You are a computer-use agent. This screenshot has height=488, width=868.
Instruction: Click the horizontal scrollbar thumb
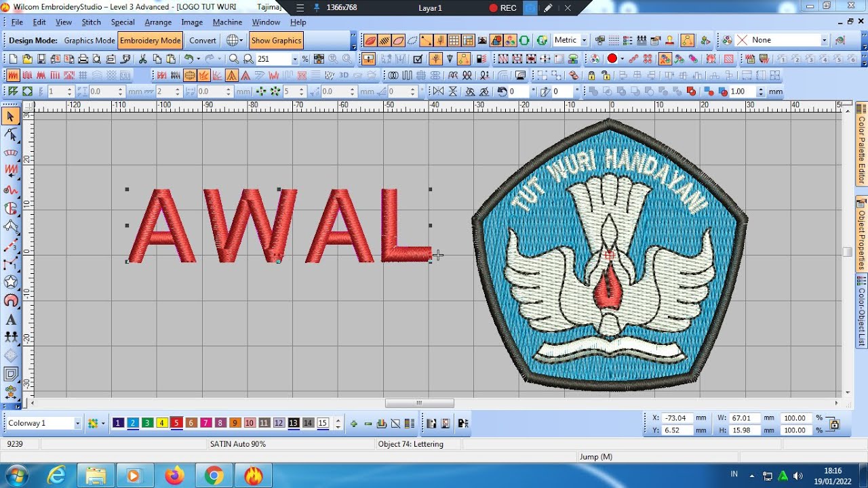[x=420, y=403]
